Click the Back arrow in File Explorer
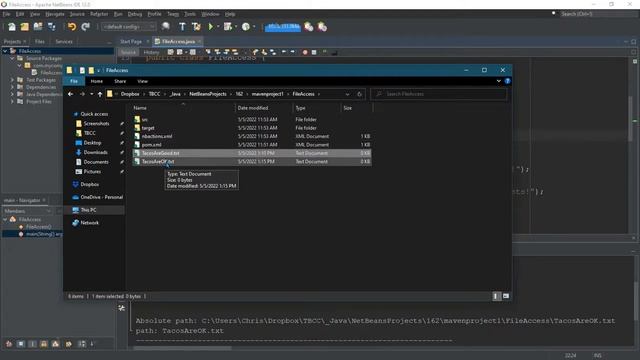Screen dimensions: 640x360 (x=71, y=94)
